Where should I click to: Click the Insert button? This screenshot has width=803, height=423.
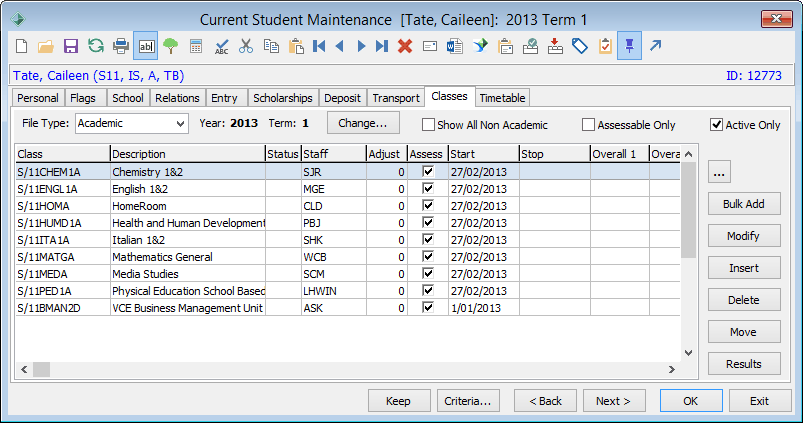coord(744,268)
